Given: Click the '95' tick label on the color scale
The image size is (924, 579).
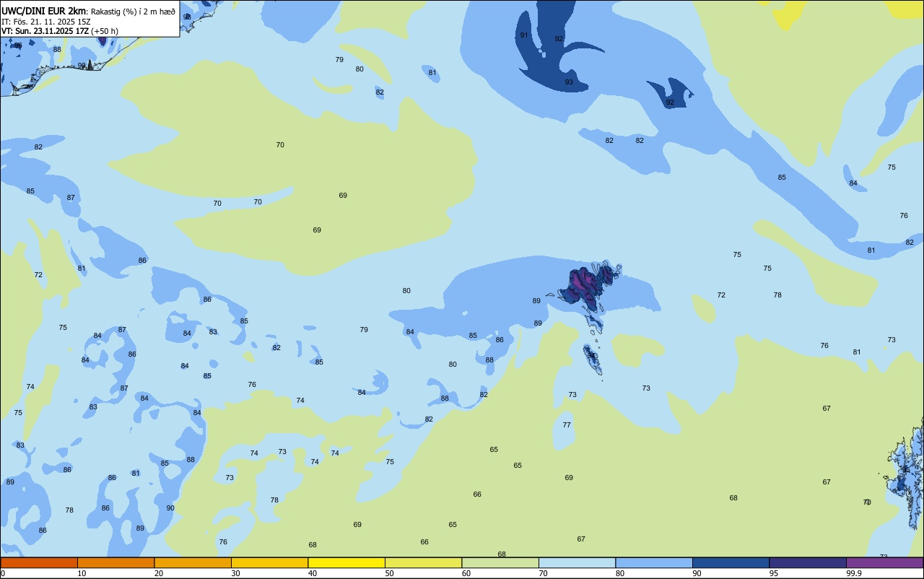Looking at the screenshot, I should [x=775, y=573].
